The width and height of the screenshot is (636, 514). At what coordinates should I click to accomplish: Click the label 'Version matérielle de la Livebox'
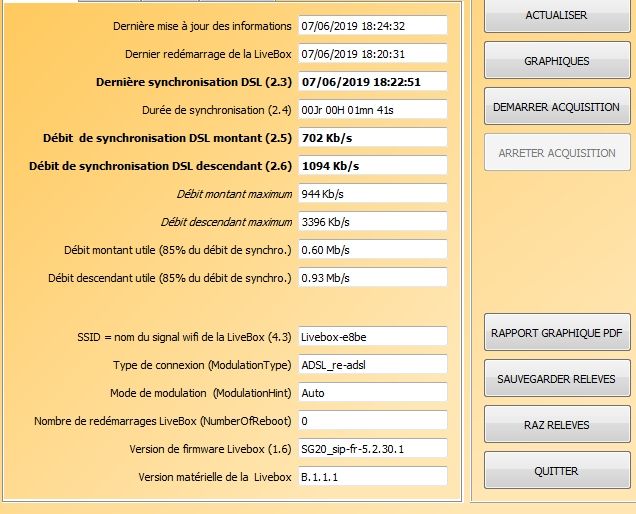coord(215,477)
